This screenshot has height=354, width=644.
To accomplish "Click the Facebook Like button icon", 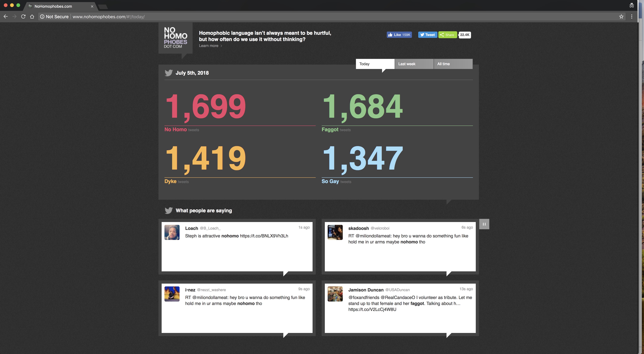I will 391,34.
